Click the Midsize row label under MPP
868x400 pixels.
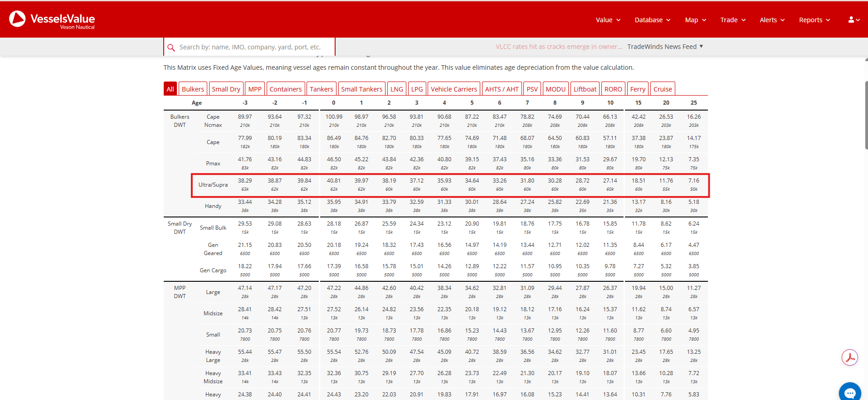tap(213, 313)
